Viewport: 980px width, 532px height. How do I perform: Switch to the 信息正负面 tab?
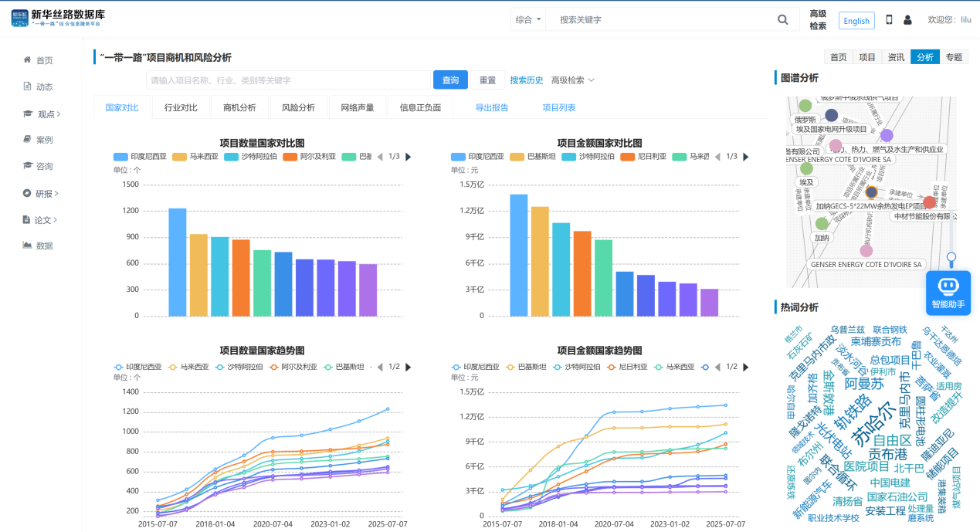(420, 108)
